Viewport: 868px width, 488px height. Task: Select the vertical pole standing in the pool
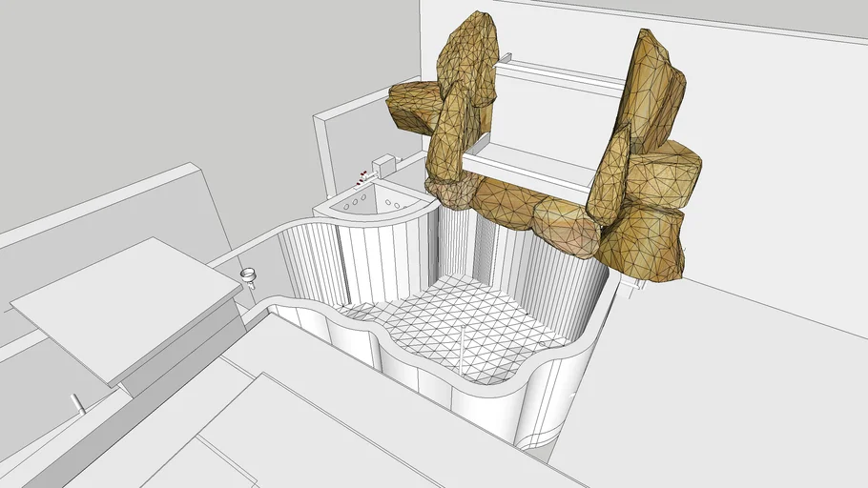[x=464, y=350]
